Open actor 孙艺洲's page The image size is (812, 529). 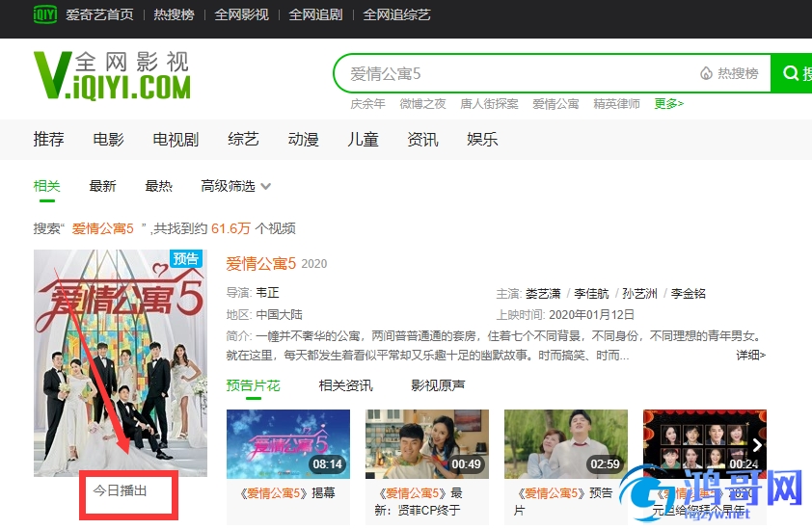coord(639,294)
